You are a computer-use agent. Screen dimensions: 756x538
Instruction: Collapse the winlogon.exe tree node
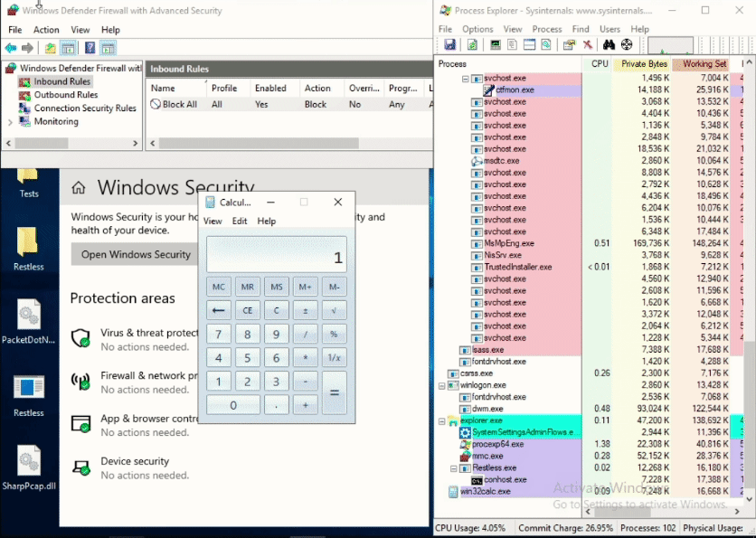point(441,386)
